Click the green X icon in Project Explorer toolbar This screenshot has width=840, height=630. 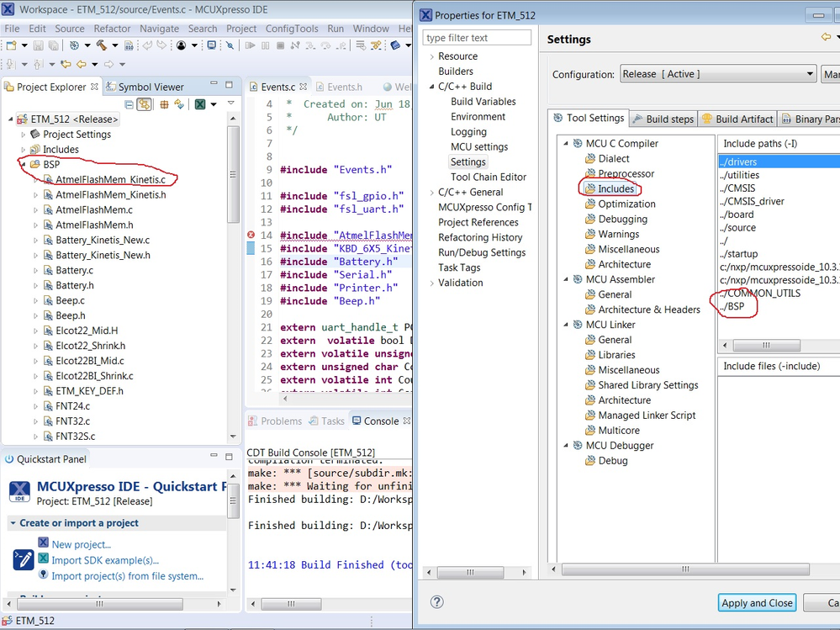click(200, 104)
